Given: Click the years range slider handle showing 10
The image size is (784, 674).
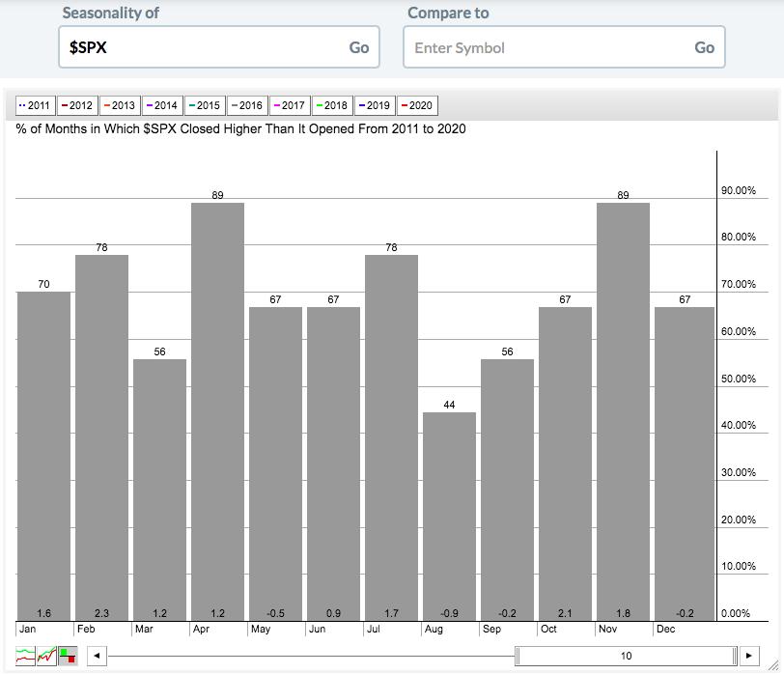Looking at the screenshot, I should (626, 656).
